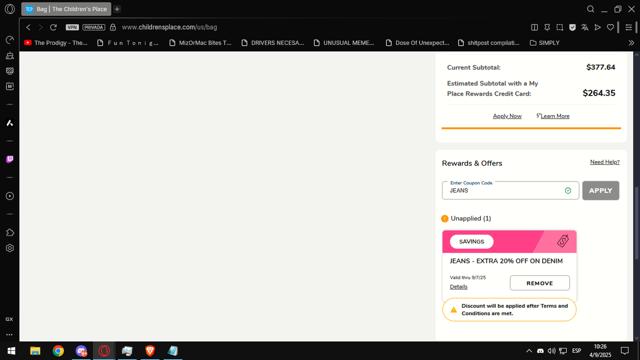Viewport: 640px width, 360px height.
Task: Click the Enter Coupon Code field
Action: tap(510, 191)
